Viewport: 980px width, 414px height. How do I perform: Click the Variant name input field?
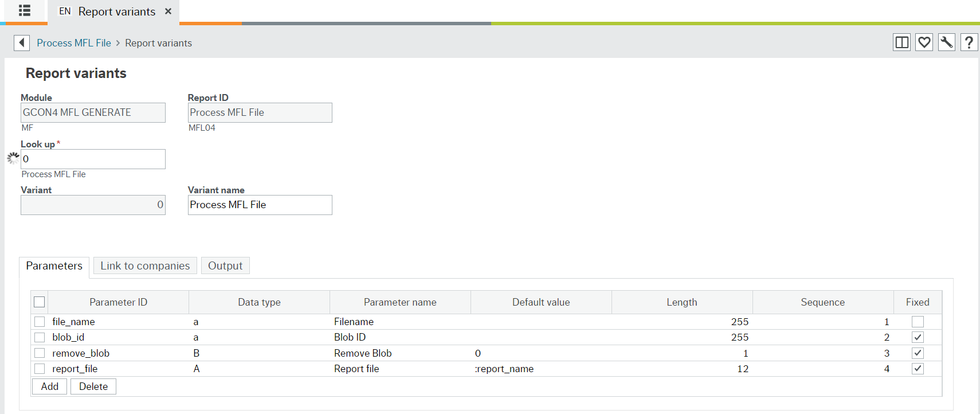pyautogui.click(x=260, y=205)
